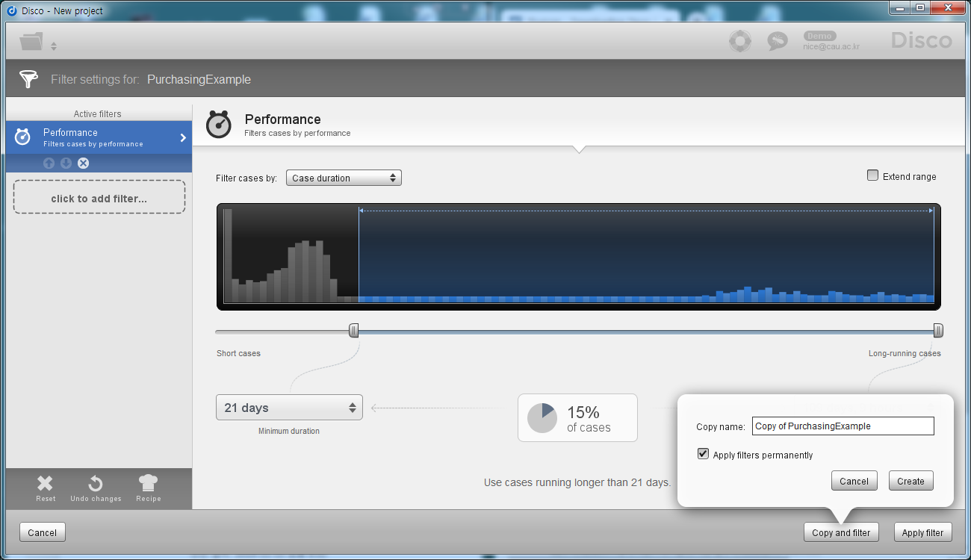Click the Copy and filter button
This screenshot has width=971, height=560.
tap(841, 532)
